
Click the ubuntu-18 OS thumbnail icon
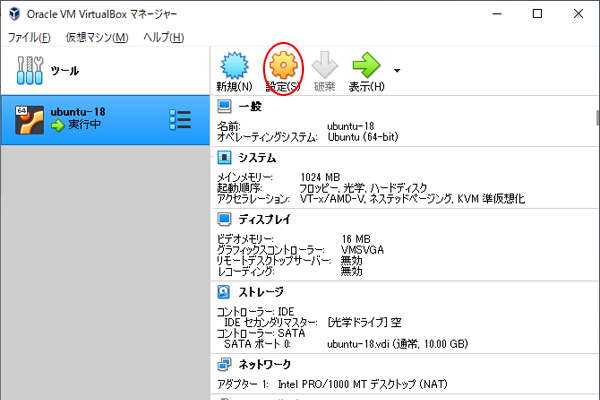(x=29, y=120)
